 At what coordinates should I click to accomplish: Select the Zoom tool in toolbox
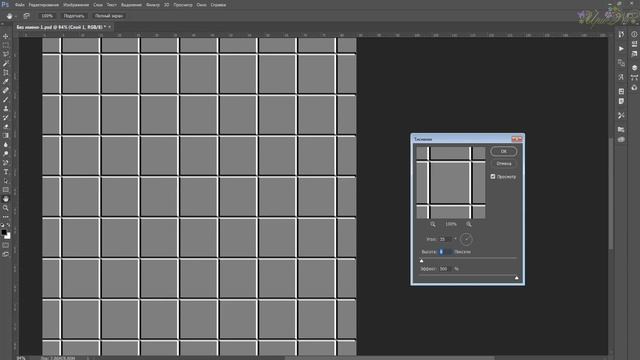tap(6, 208)
